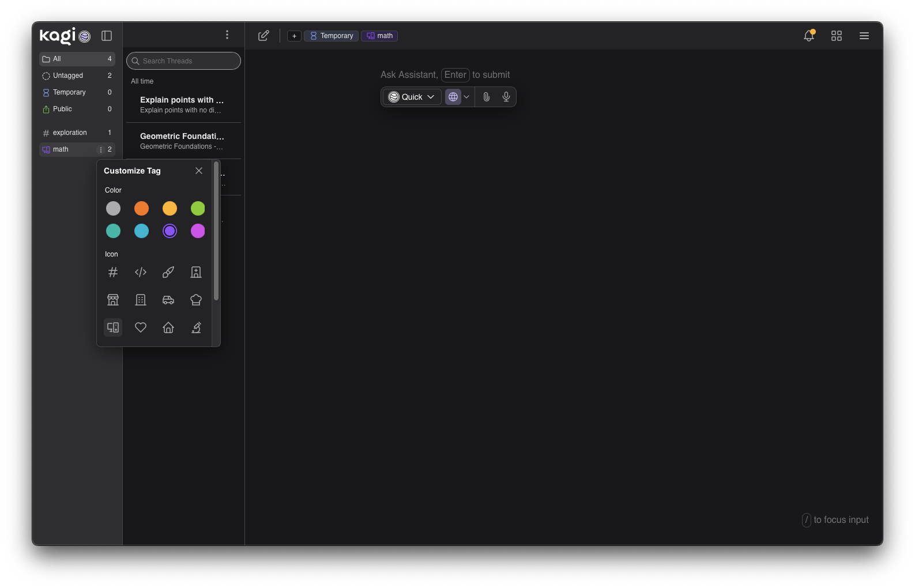
Task: Select the car icon for the tag
Action: click(168, 300)
